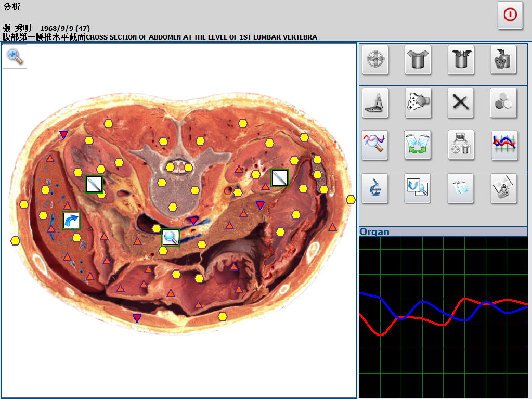
Task: Open the heart with book icon
Action: coord(503,188)
